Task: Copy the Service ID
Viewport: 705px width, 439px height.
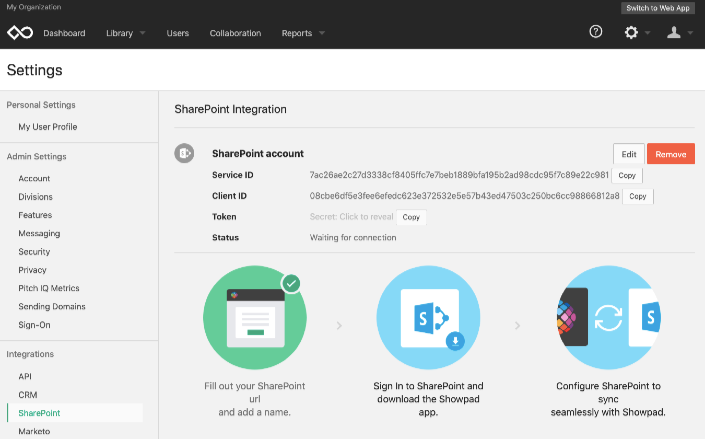Action: pyautogui.click(x=627, y=175)
